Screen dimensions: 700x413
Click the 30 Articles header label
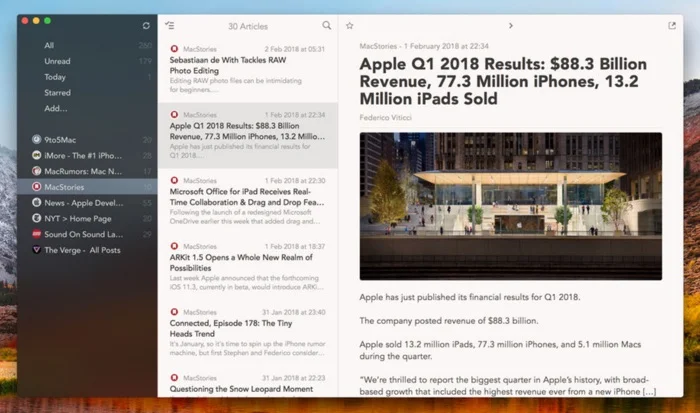point(248,26)
